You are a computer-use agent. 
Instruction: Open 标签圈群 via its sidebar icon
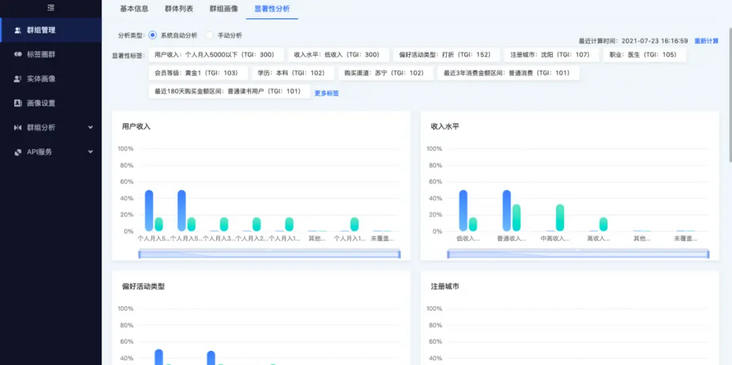pyautogui.click(x=18, y=55)
